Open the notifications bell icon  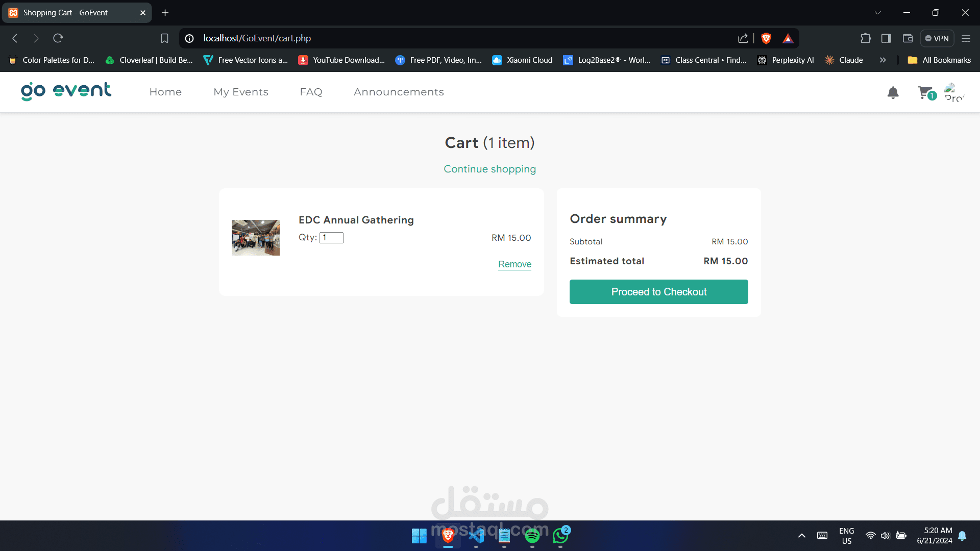pos(893,92)
